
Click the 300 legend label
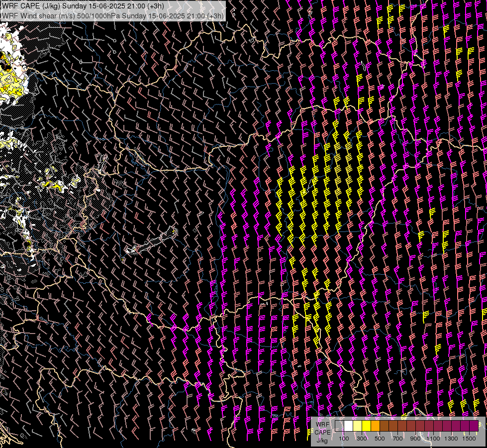(x=362, y=439)
